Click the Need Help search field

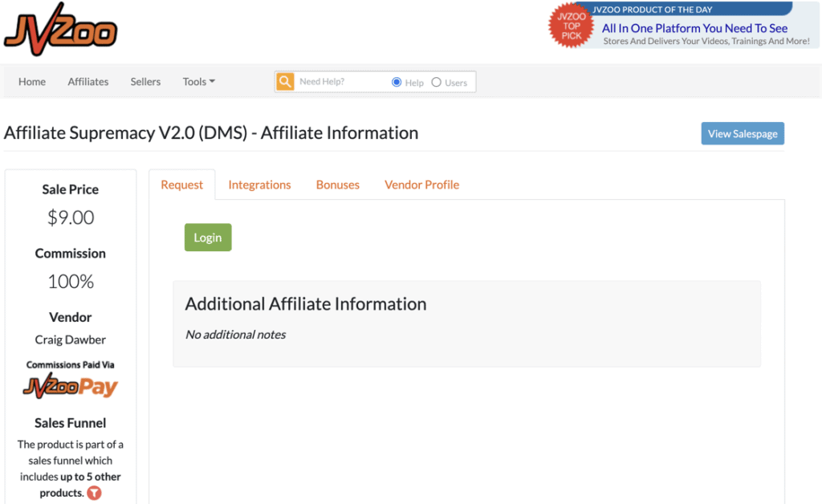(340, 82)
